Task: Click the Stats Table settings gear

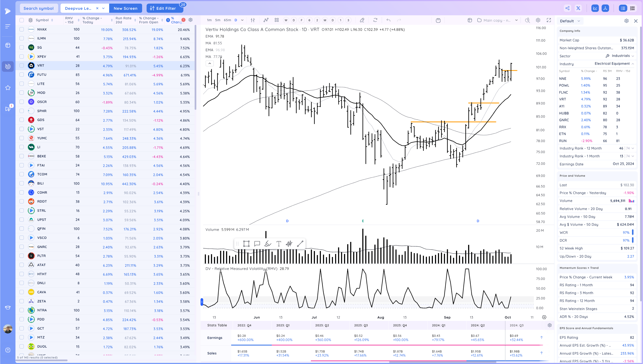Action: coord(549,325)
